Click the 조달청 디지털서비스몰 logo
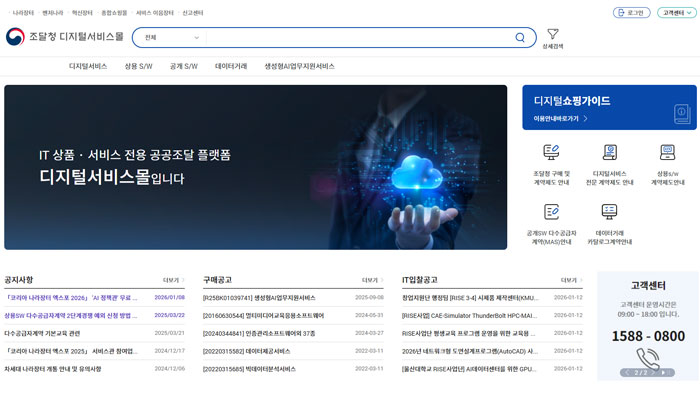The width and height of the screenshot is (700, 403). point(65,37)
